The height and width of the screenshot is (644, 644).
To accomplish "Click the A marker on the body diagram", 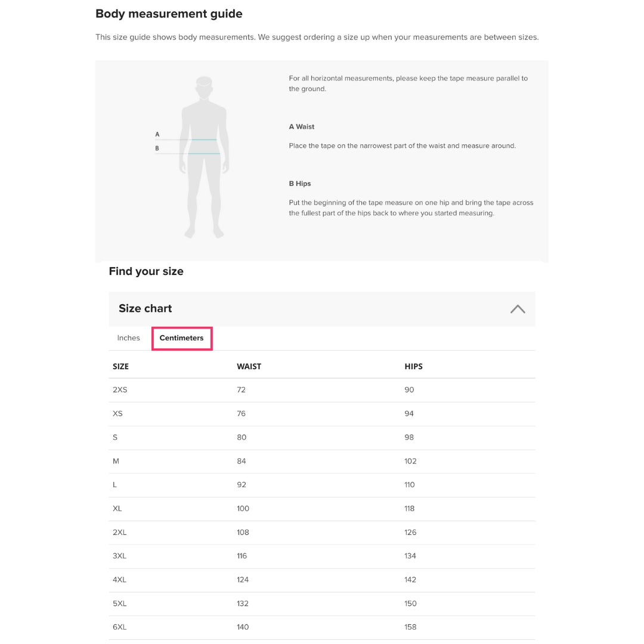I will tap(157, 135).
